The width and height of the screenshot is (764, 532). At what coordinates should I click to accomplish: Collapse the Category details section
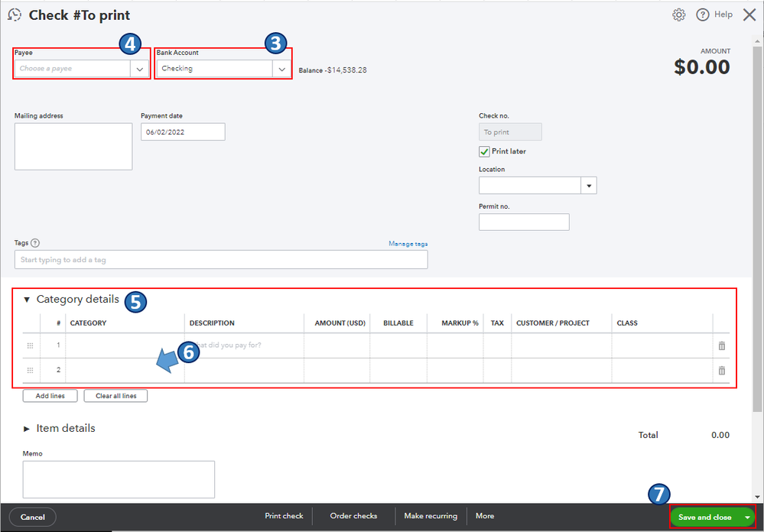pos(27,300)
